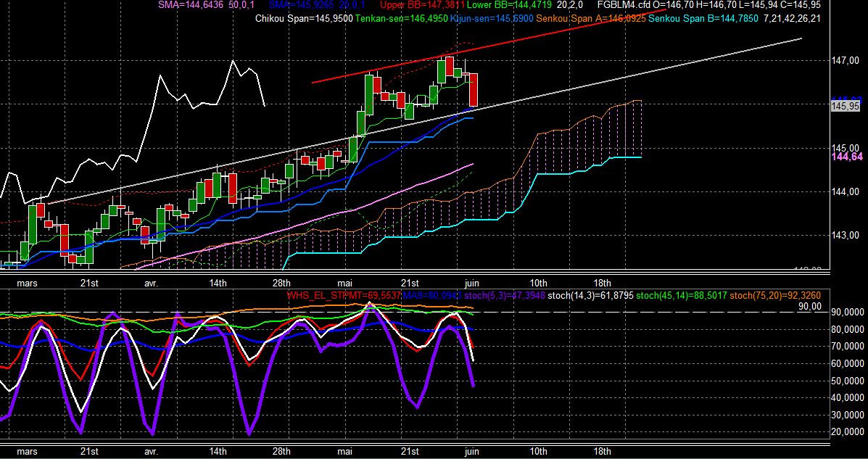Click '10th' on the stochastic panel date axis

(538, 452)
